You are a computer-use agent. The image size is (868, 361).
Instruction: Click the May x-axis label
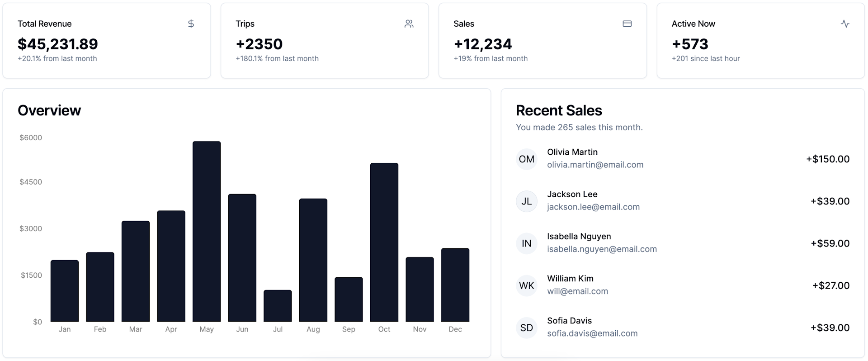click(x=207, y=329)
